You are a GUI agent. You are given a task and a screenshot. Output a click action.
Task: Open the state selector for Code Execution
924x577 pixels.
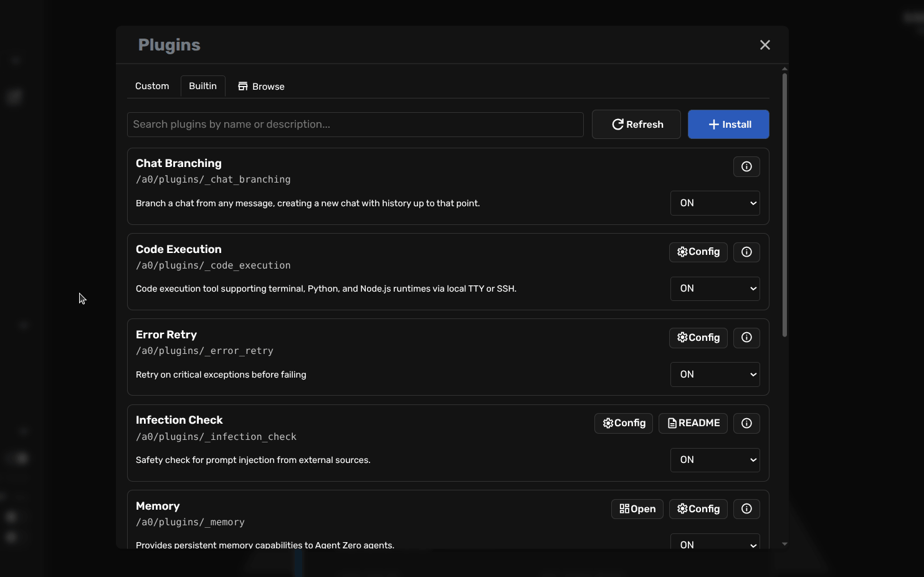[715, 288]
